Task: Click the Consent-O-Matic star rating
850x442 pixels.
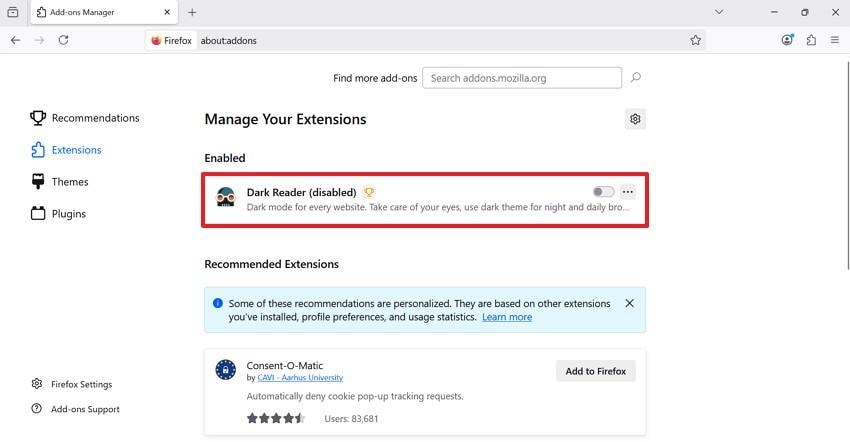Action: (x=276, y=418)
